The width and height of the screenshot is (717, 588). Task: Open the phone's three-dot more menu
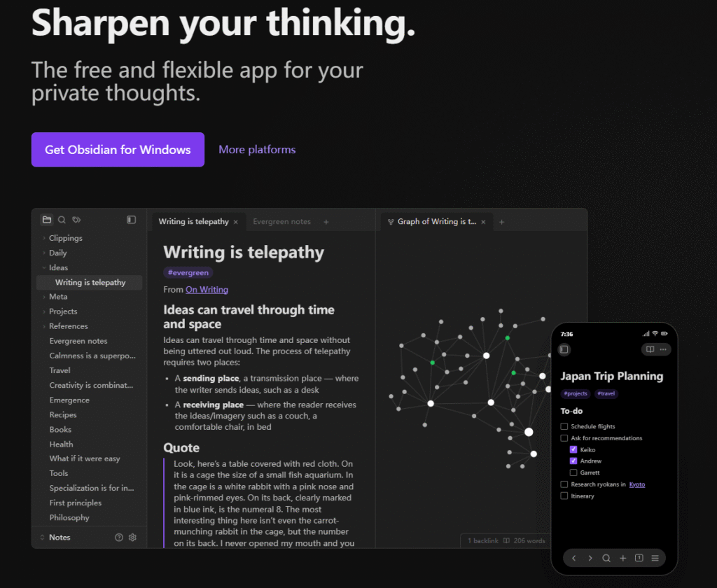[663, 349]
